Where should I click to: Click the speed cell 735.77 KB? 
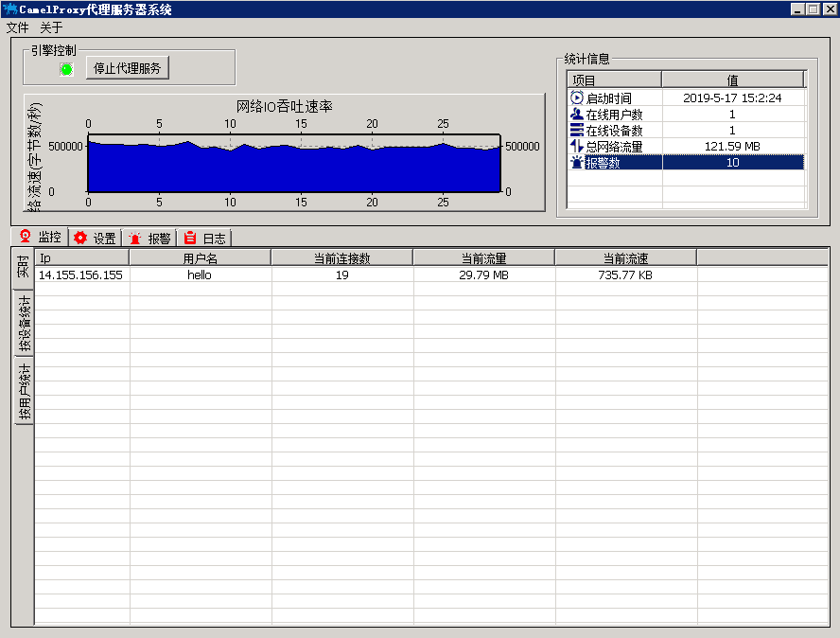(x=625, y=275)
